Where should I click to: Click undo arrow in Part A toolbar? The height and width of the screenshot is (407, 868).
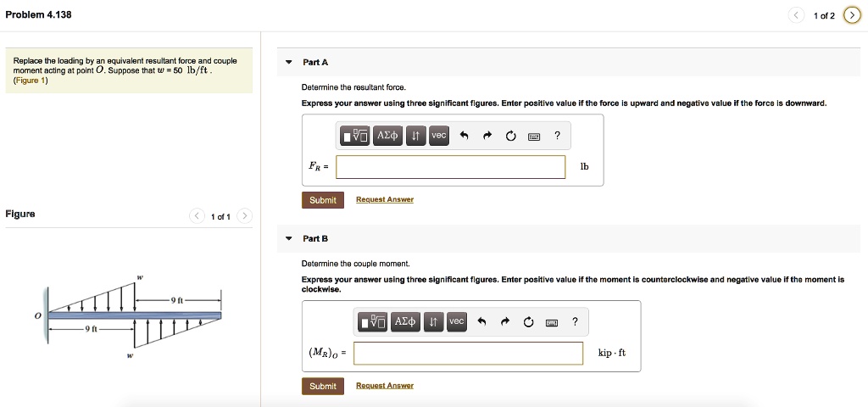click(464, 136)
